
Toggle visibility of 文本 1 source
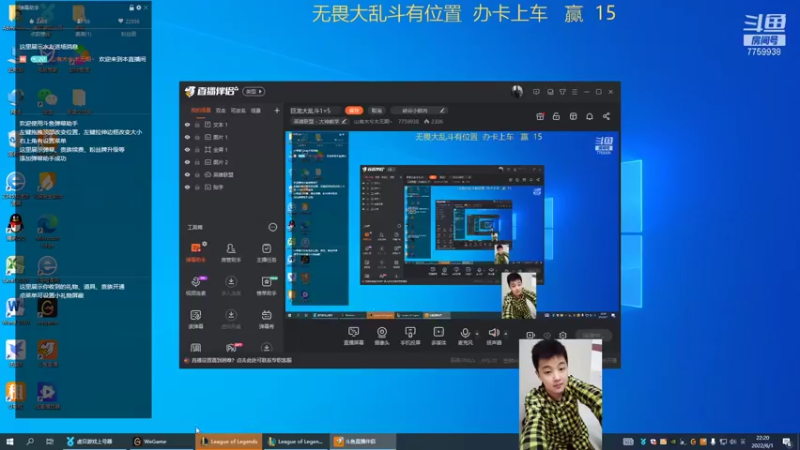187,124
